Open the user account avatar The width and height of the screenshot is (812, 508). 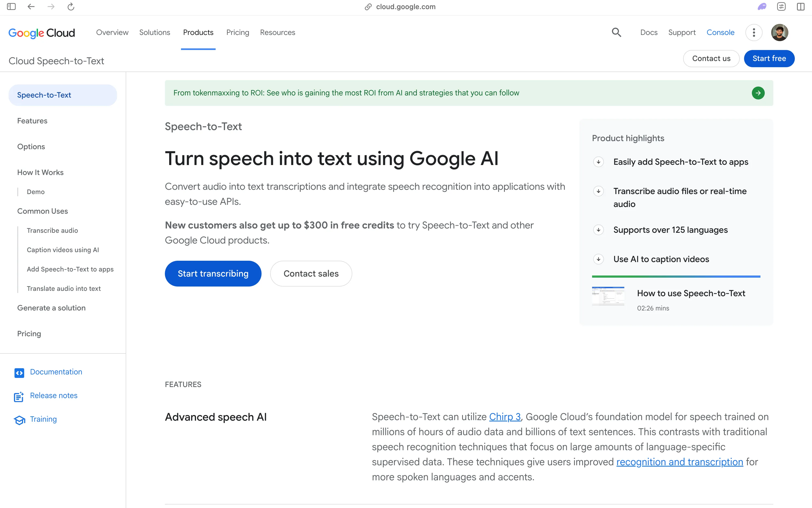pos(780,33)
